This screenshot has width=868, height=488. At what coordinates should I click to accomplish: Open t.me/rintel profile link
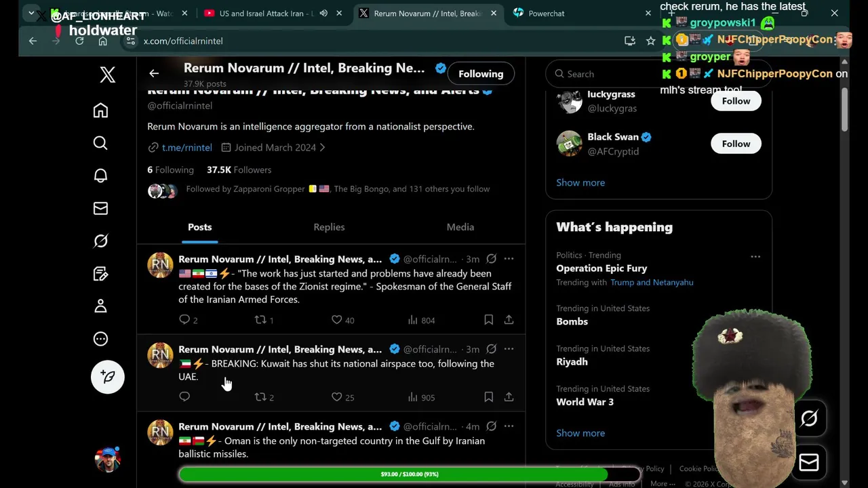[186, 147]
